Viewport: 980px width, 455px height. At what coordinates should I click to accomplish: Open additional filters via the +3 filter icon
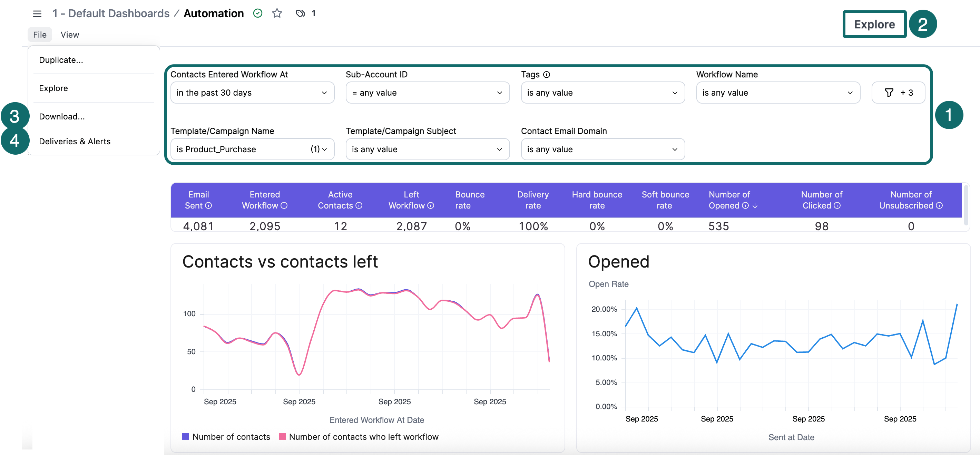898,92
